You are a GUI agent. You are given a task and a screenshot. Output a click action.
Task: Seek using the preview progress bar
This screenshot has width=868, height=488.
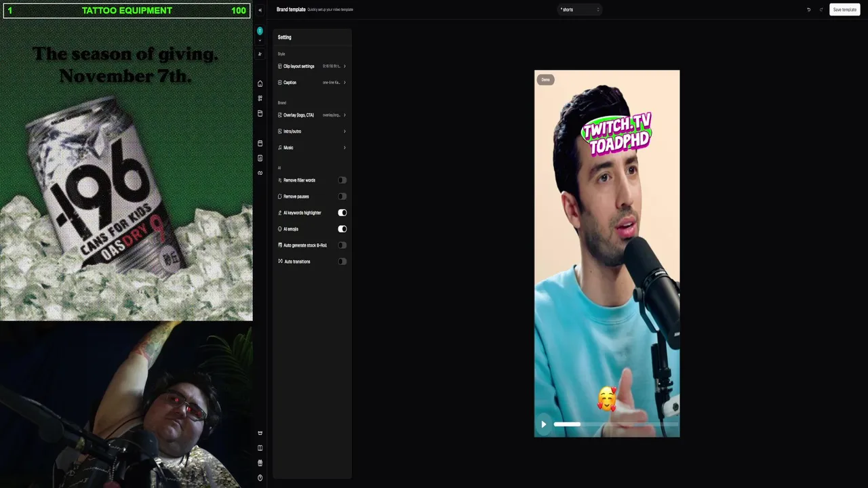click(615, 424)
